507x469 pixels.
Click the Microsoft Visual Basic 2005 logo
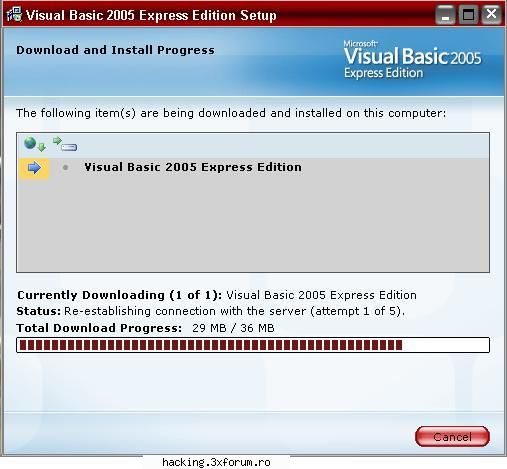click(412, 60)
